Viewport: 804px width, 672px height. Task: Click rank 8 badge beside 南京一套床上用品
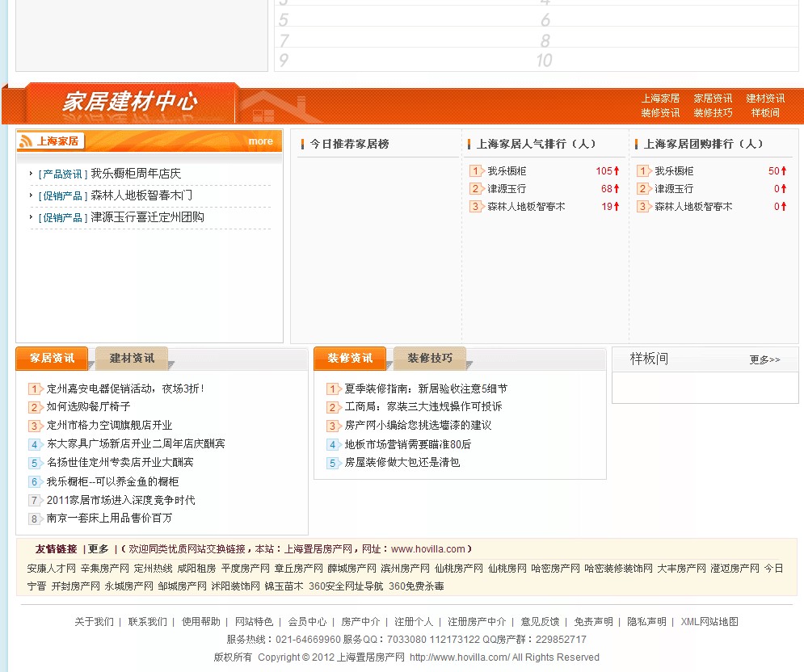[35, 519]
